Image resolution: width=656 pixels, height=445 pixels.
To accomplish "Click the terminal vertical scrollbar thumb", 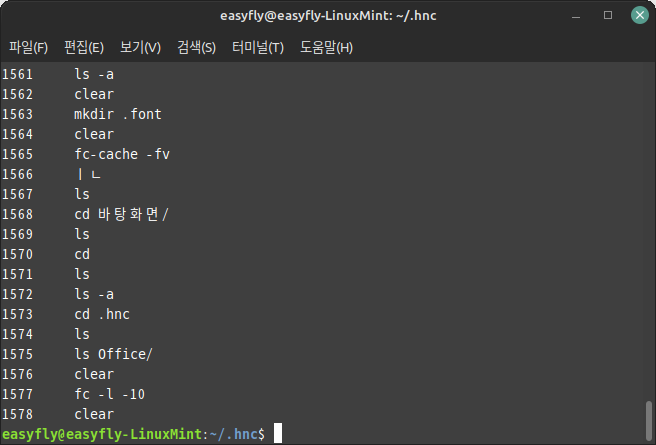I will [x=648, y=420].
